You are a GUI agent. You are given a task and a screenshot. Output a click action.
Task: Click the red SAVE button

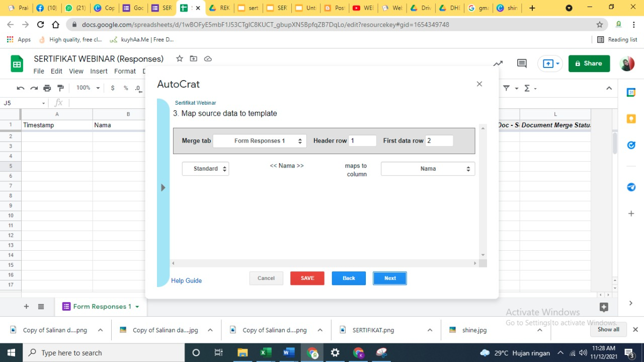[x=307, y=278]
